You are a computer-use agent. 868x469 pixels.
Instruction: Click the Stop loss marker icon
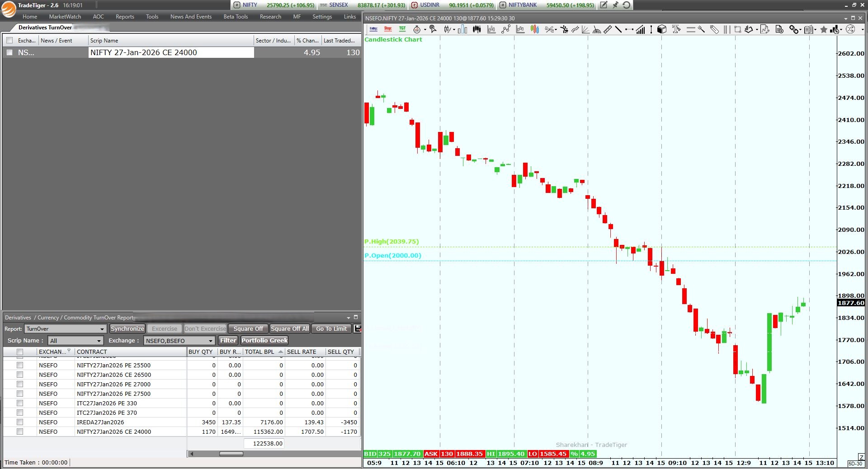click(x=388, y=29)
